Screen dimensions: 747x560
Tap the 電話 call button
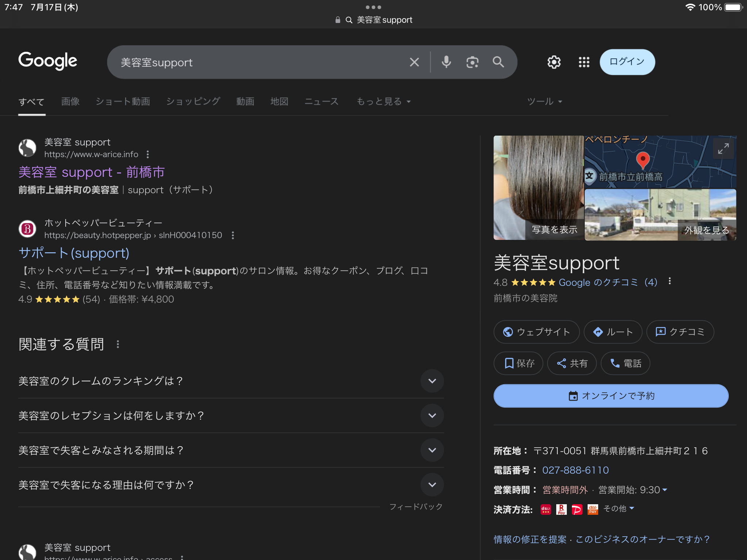(625, 363)
